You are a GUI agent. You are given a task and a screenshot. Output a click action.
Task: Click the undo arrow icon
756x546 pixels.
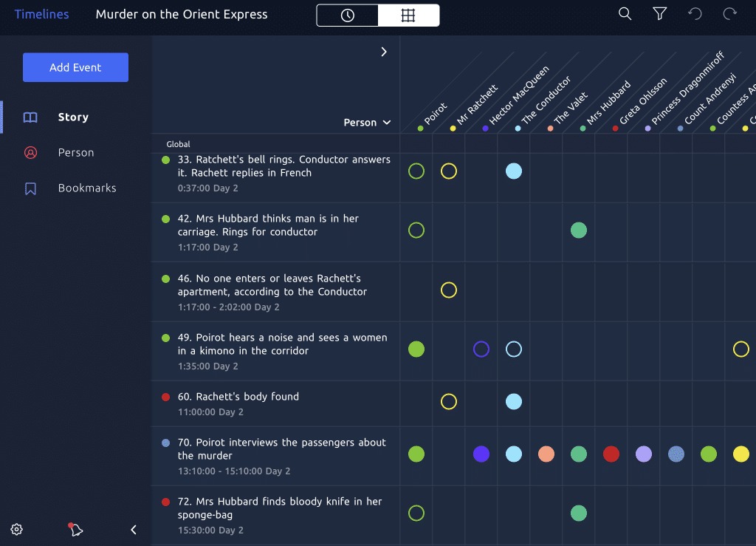695,14
